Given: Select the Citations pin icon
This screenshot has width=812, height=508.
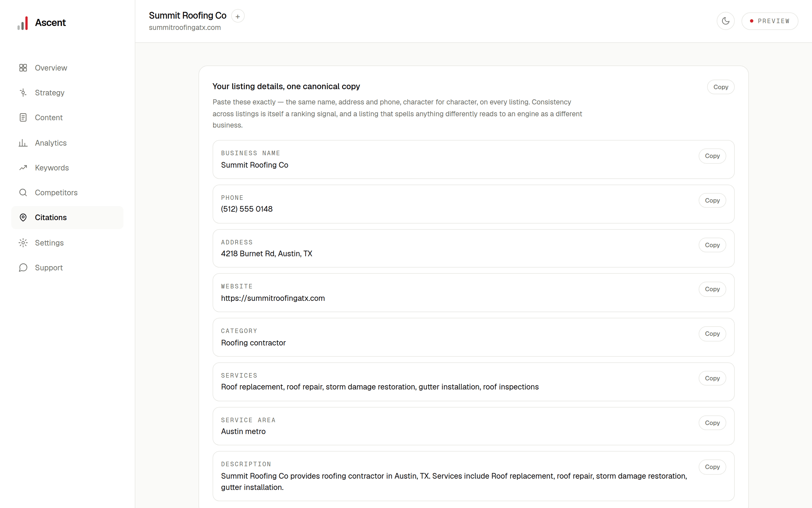Looking at the screenshot, I should coord(23,217).
